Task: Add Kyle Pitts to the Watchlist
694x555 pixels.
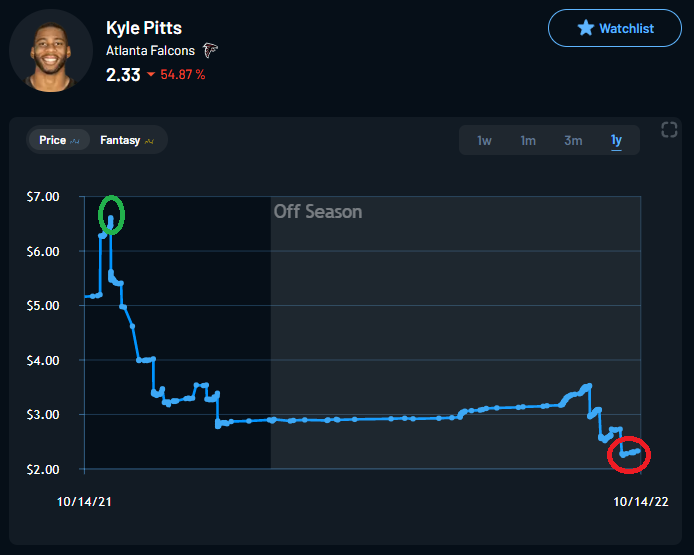Action: click(614, 28)
